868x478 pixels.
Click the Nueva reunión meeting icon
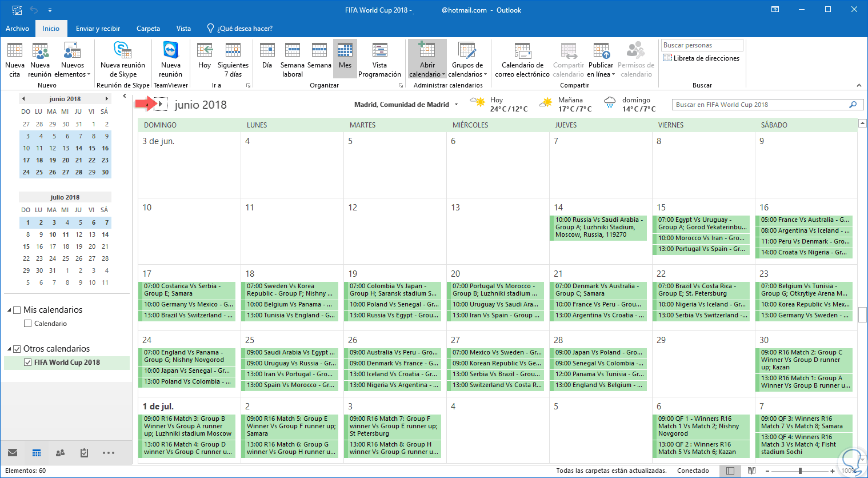click(x=40, y=59)
